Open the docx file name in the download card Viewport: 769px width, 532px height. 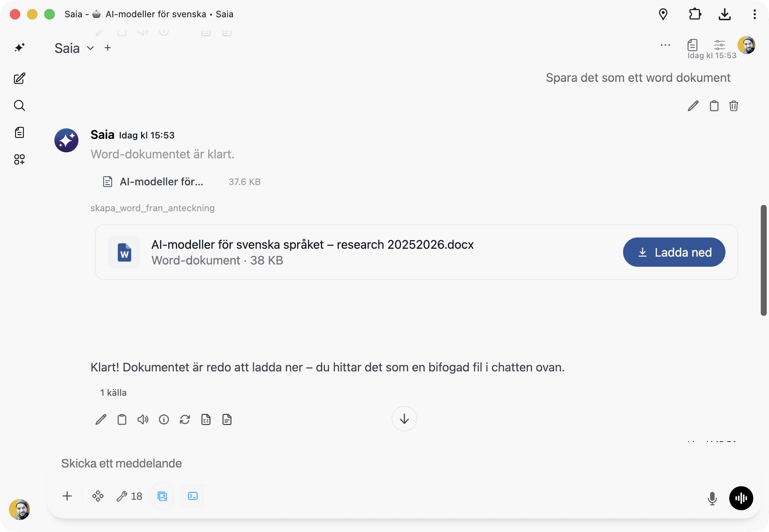312,245
